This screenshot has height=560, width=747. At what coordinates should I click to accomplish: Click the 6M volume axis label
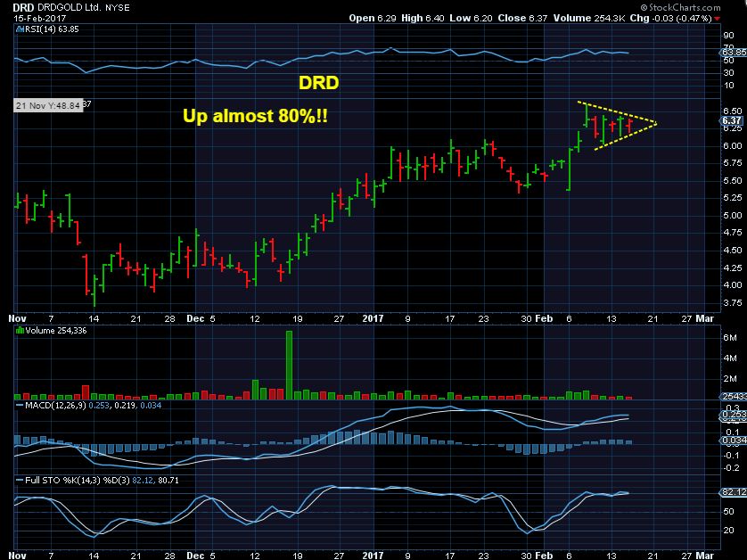pos(730,337)
